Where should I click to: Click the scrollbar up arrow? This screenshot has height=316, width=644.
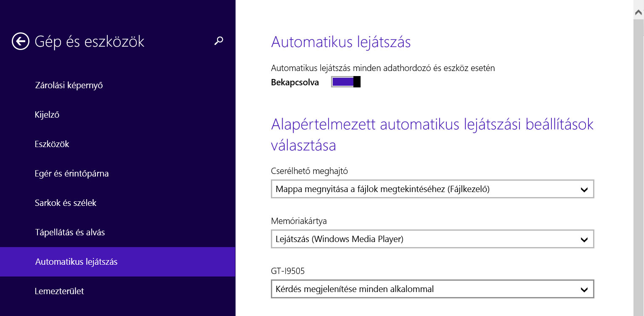click(639, 13)
